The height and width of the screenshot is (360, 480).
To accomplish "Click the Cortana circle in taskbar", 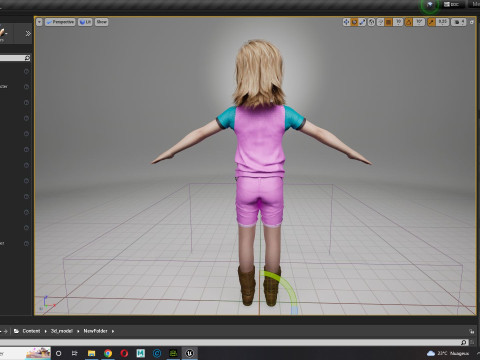I will 58,353.
